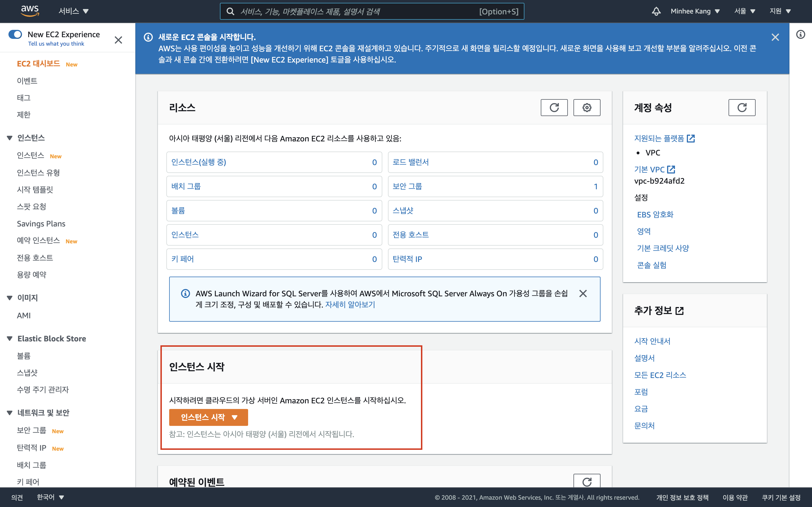Viewport: 812px width, 507px height.
Task: Click the AWS logo home icon
Action: [30, 11]
